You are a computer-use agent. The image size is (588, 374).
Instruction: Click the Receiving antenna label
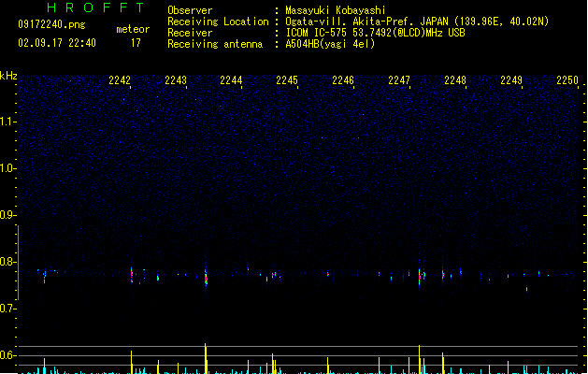(215, 44)
